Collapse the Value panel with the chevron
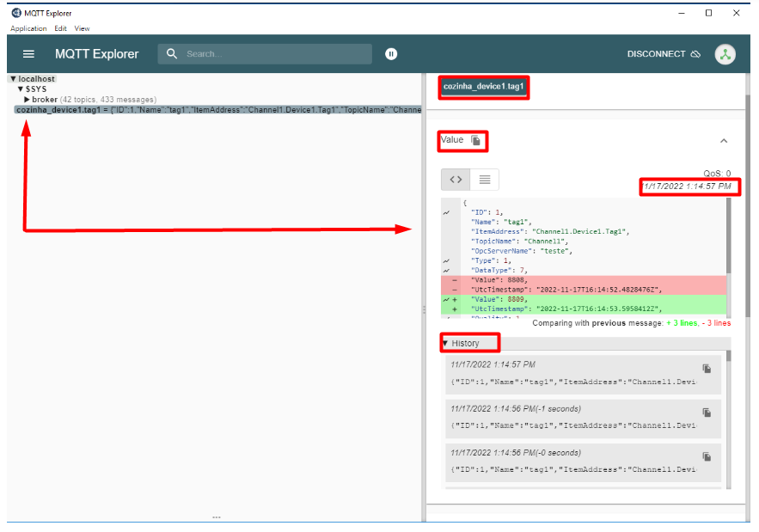 pyautogui.click(x=724, y=141)
